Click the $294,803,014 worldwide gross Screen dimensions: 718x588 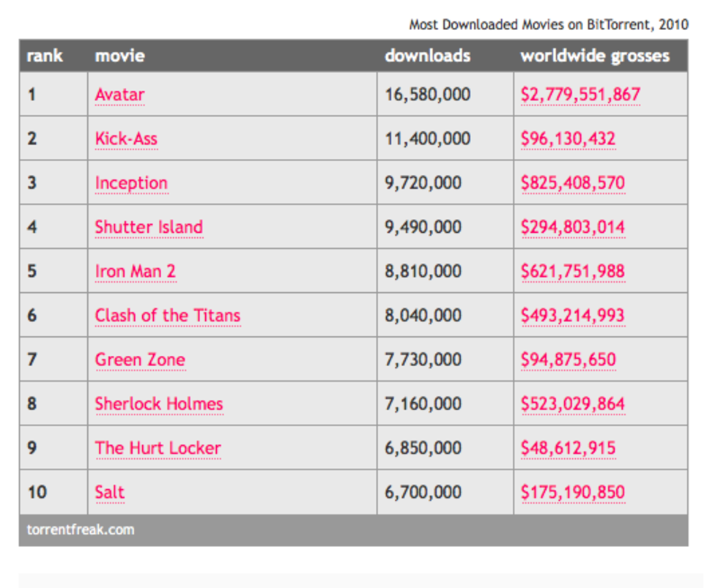pos(573,227)
